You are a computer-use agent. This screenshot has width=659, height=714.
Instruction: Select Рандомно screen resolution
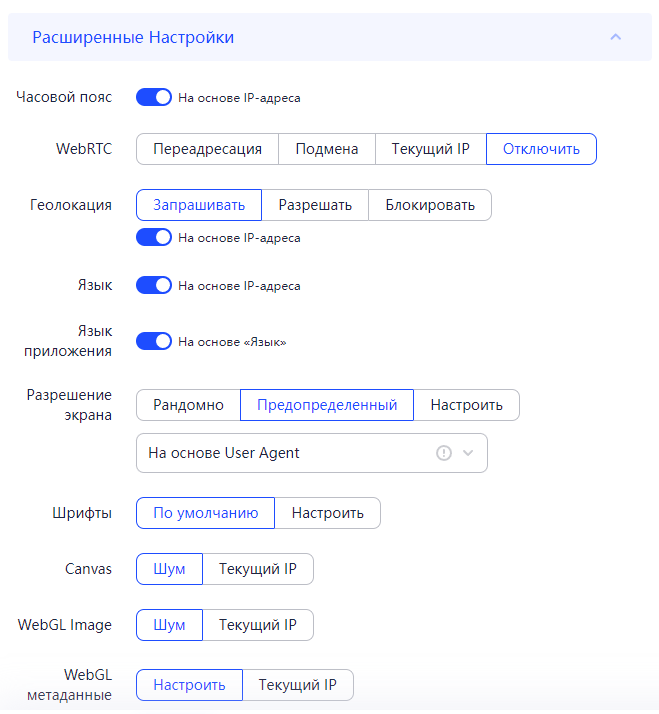[x=188, y=405]
